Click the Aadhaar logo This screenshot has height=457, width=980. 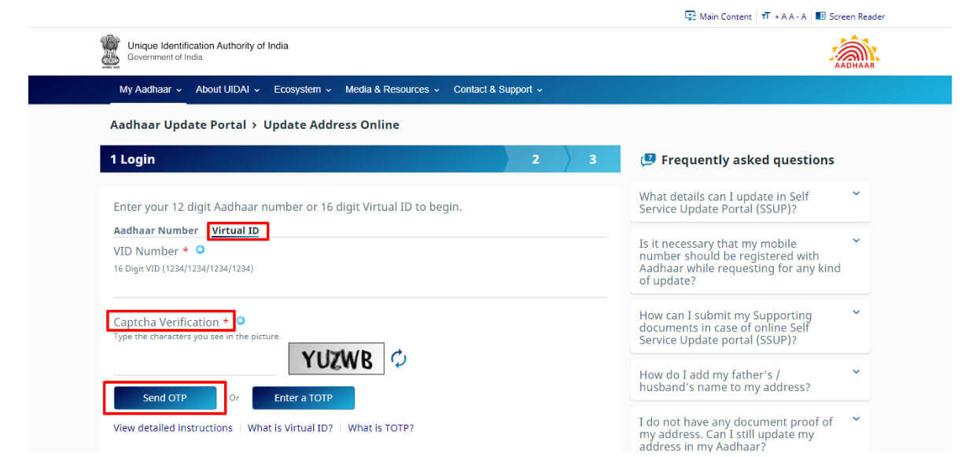pos(854,52)
